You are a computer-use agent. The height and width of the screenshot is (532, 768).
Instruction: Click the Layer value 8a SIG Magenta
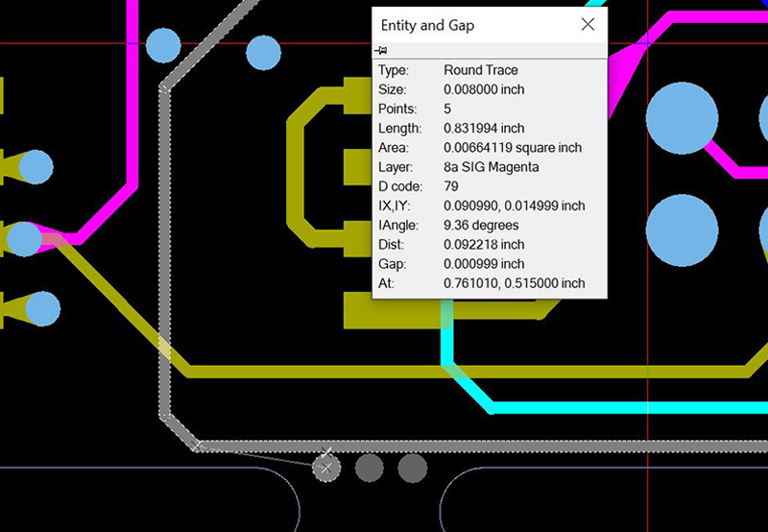pyautogui.click(x=492, y=167)
